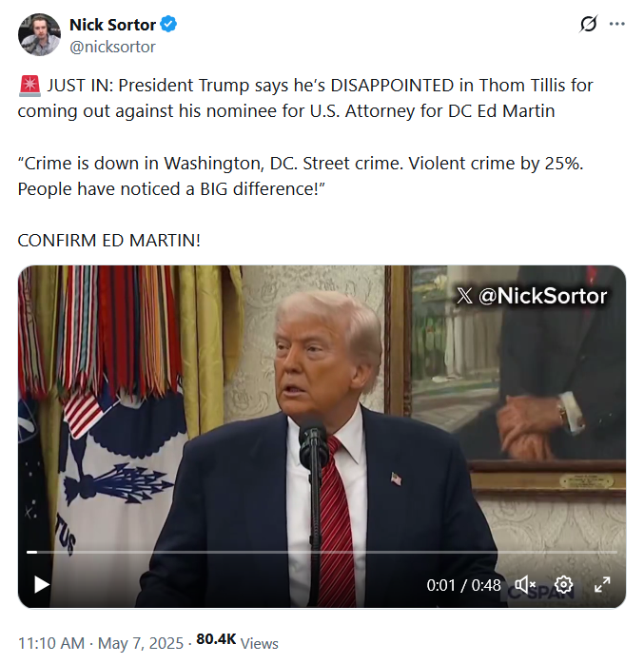Open video settings gear menu
This screenshot has width=644, height=664.
[563, 585]
